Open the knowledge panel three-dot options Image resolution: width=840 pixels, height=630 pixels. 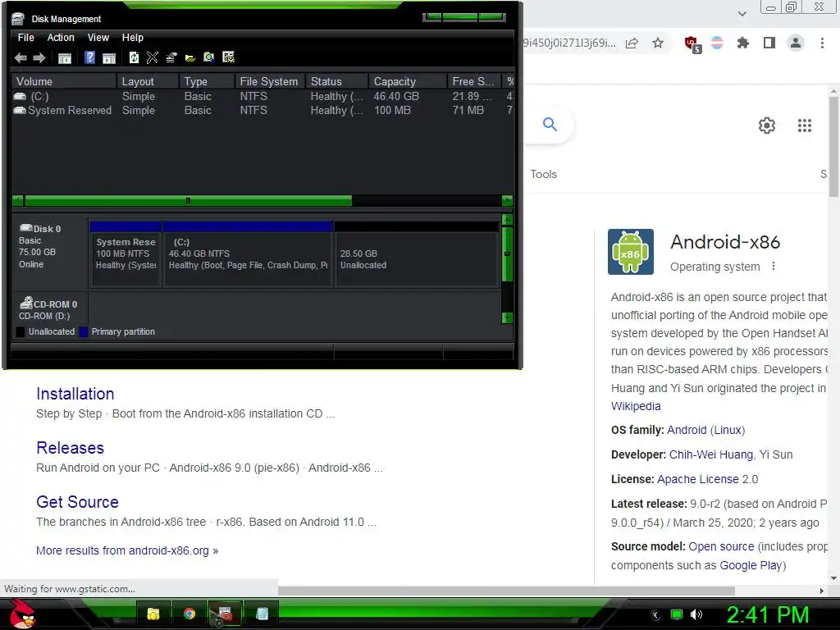click(x=774, y=267)
